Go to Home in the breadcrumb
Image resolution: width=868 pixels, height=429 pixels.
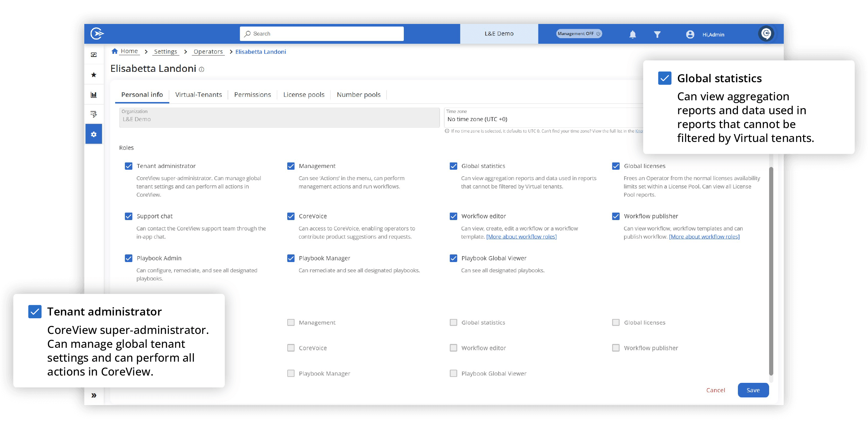(129, 51)
